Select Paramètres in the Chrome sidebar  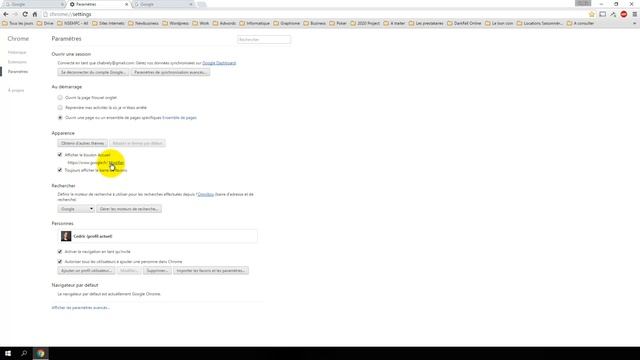(x=18, y=71)
